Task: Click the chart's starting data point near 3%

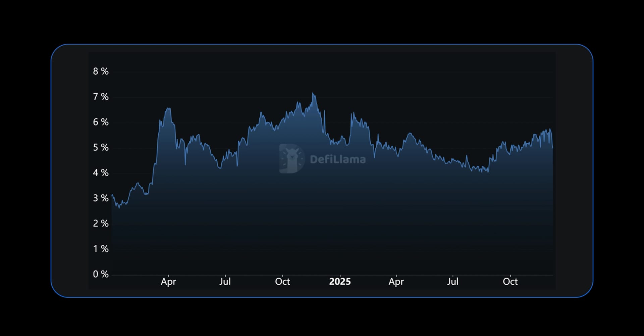Action: (x=112, y=195)
